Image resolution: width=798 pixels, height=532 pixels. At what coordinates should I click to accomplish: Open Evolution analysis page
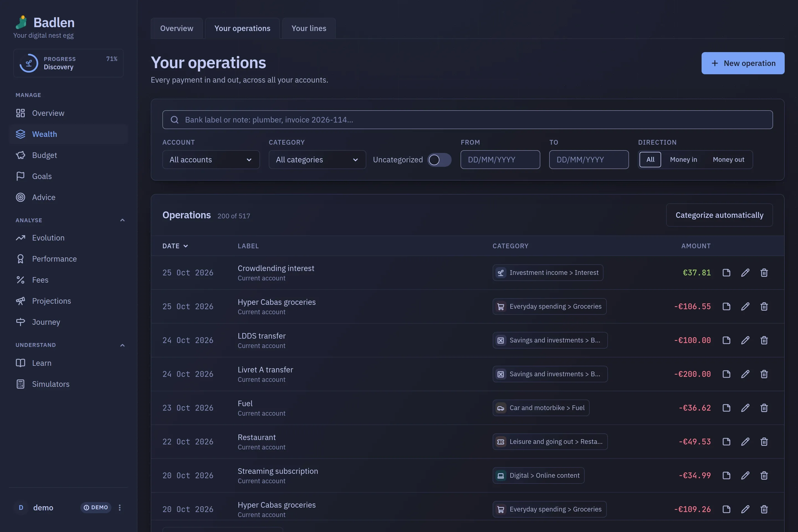pos(68,238)
